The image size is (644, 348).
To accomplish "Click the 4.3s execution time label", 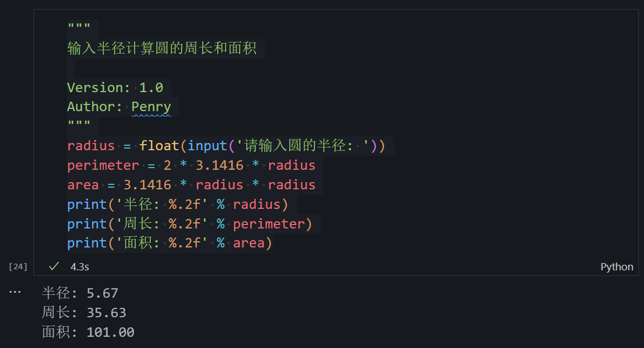I will pyautogui.click(x=79, y=266).
